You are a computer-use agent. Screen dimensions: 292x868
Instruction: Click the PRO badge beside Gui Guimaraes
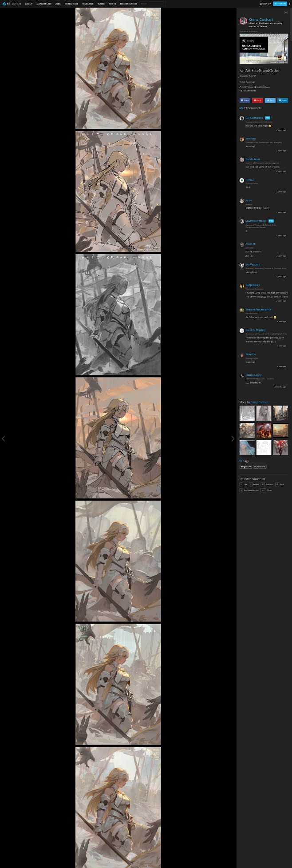pos(268,118)
